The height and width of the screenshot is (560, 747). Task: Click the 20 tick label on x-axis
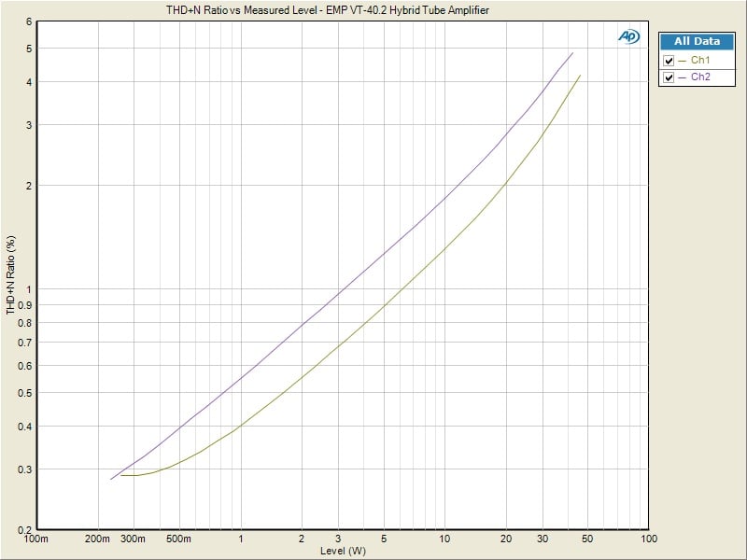pos(505,539)
